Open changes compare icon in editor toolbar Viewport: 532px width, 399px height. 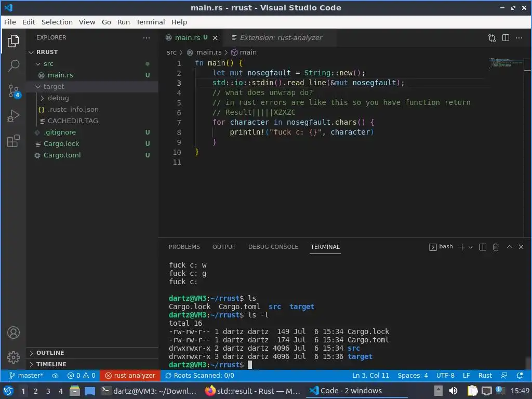tap(491, 37)
